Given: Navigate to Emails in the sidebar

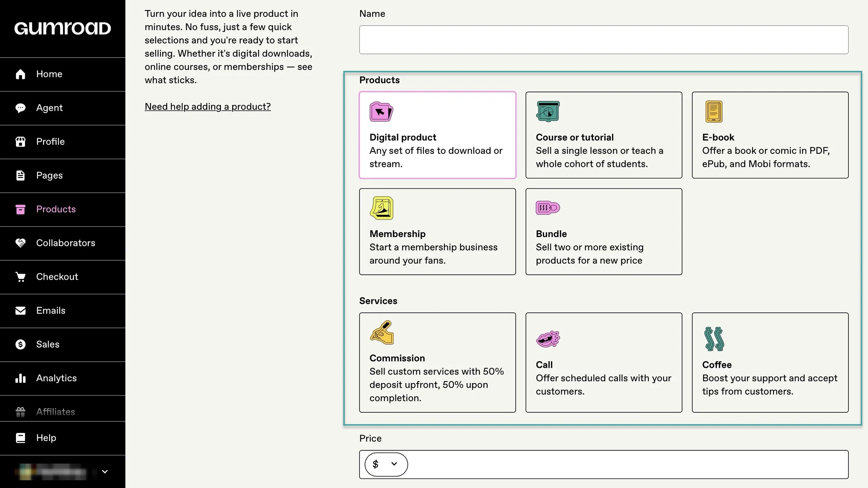Looking at the screenshot, I should click(x=63, y=311).
